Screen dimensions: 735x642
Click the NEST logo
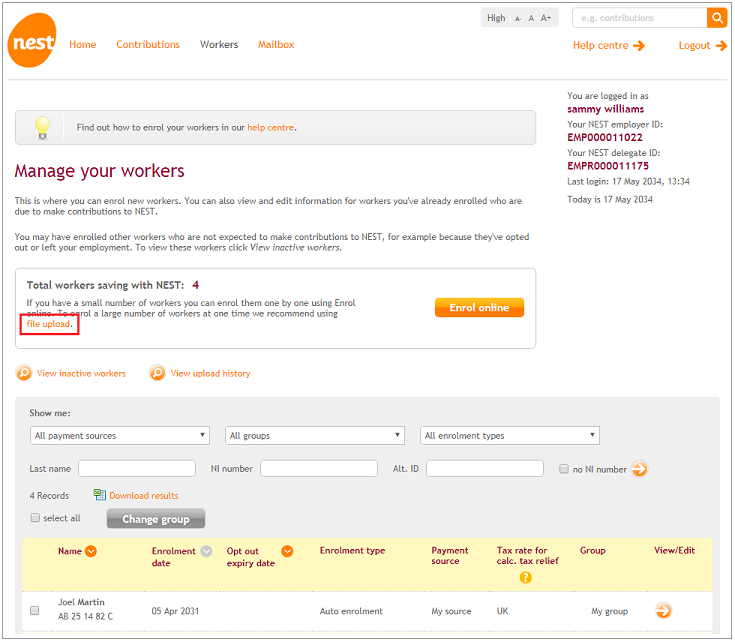(x=32, y=40)
